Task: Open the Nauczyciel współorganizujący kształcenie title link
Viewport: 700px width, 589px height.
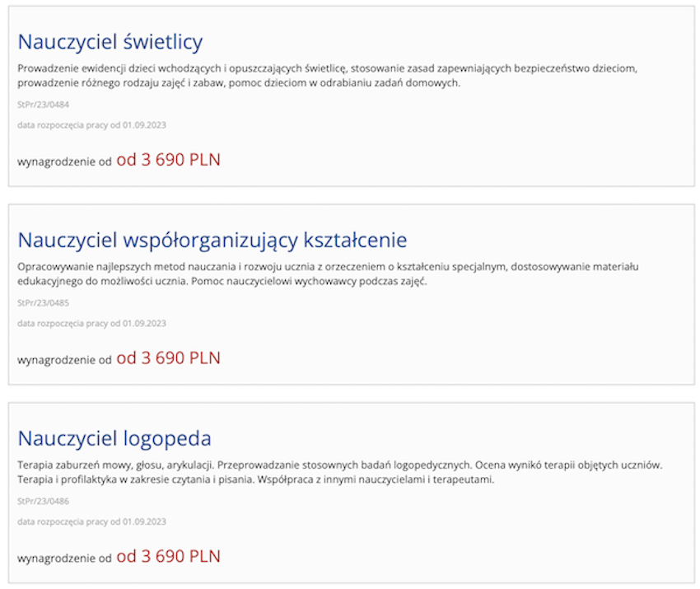Action: point(212,241)
